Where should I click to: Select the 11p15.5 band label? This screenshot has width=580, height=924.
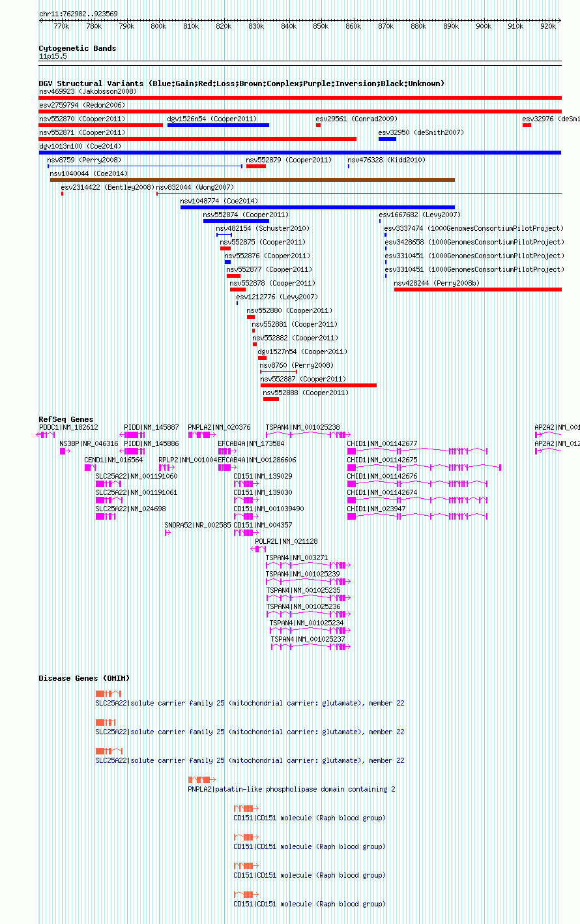point(53,56)
